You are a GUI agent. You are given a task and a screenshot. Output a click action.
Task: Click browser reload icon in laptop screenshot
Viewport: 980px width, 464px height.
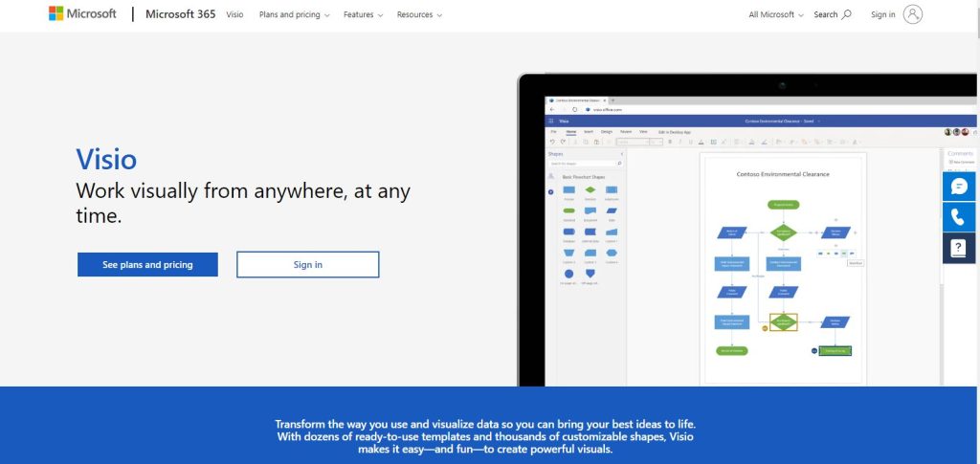point(574,110)
